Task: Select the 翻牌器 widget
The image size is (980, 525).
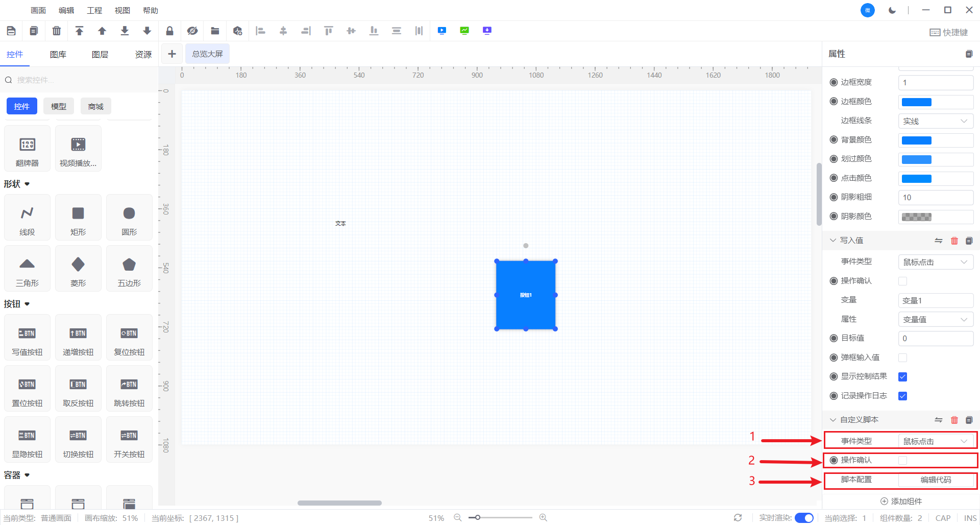Action: coord(27,149)
